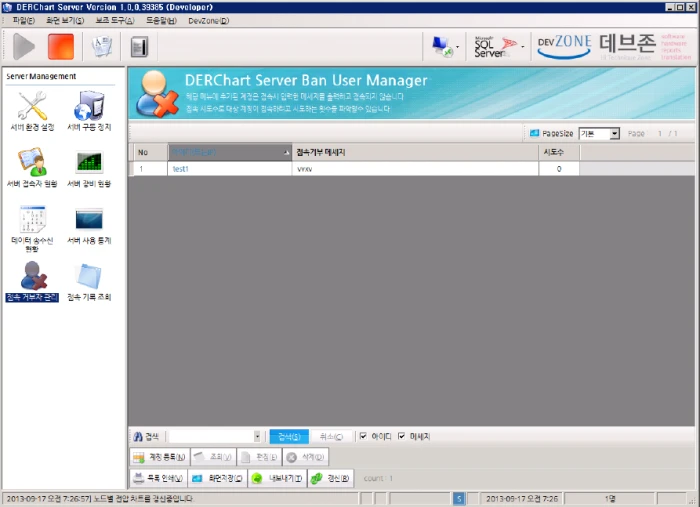Open the 도움말(H) menu

pos(161,21)
